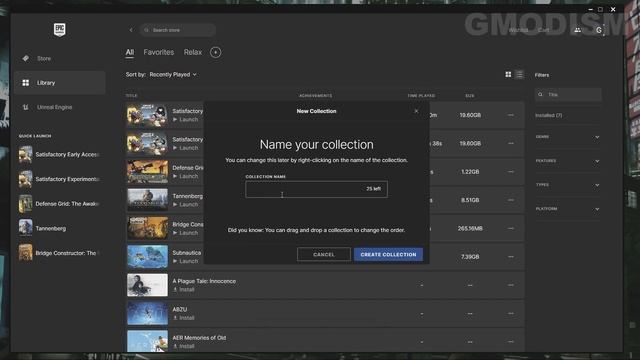Launch Bridge Constructor from Quick Launch
The image size is (640, 360).
(x=60, y=253)
